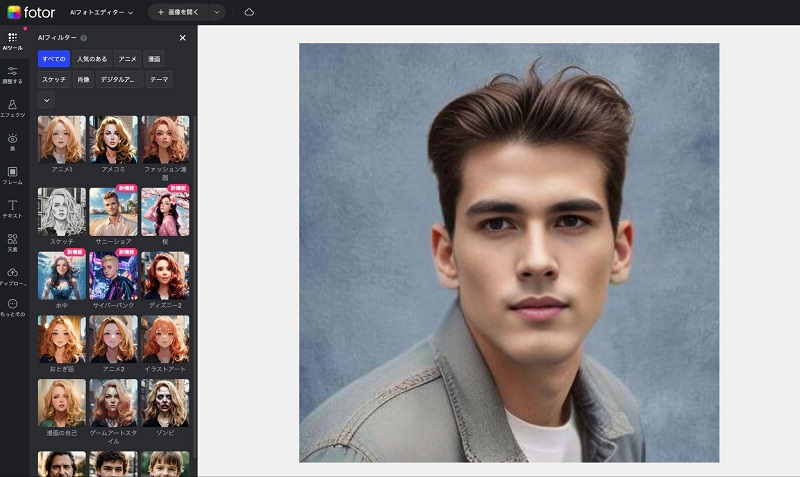Open the 元素 elements panel
This screenshot has height=477, width=800.
tap(12, 240)
